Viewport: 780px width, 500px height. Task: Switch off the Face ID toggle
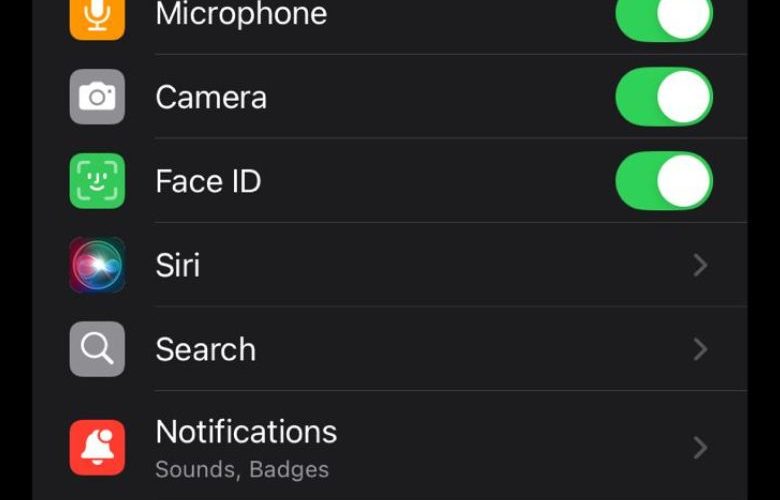click(x=664, y=181)
